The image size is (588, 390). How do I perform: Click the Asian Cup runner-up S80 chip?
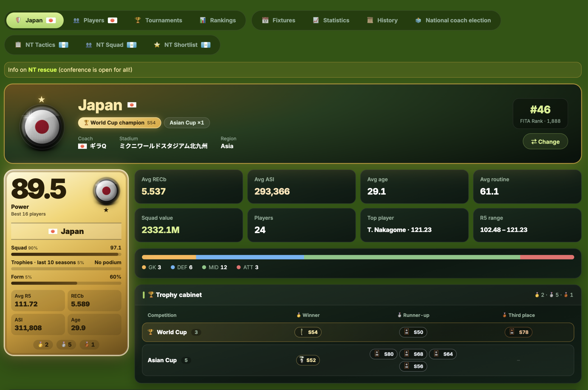pyautogui.click(x=384, y=354)
